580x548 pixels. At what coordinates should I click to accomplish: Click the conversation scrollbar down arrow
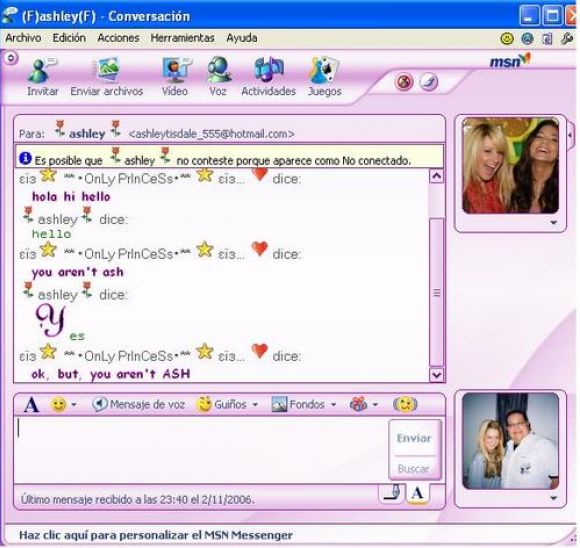(x=436, y=375)
